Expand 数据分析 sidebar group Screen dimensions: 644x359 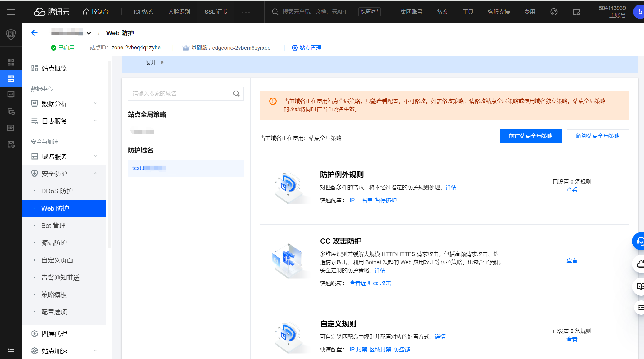64,104
